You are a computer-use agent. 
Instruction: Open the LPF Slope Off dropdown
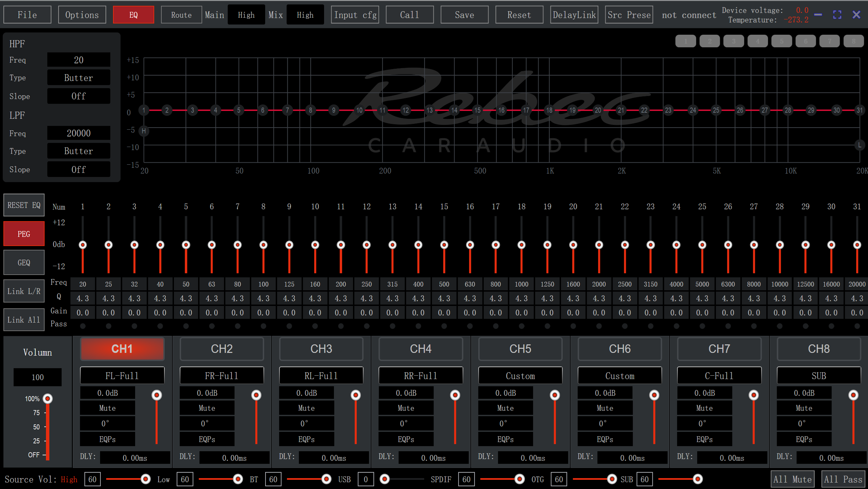79,169
